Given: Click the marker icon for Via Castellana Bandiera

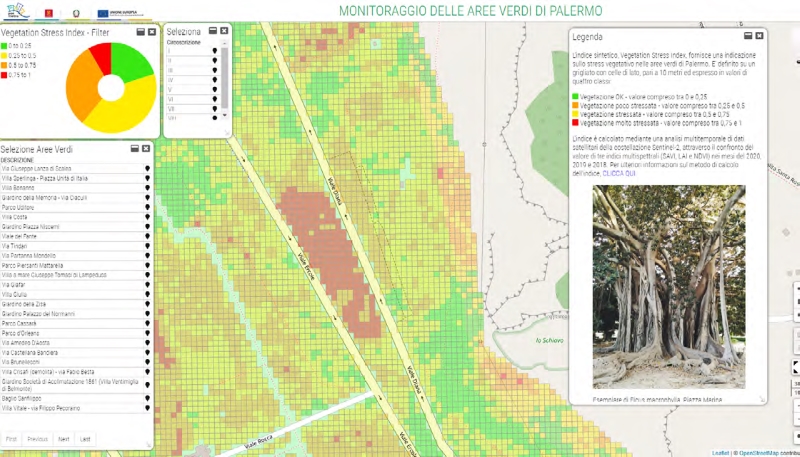Looking at the screenshot, I should (147, 353).
